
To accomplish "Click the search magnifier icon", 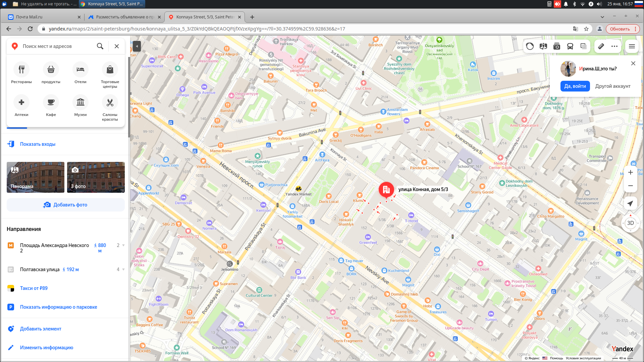I will click(x=100, y=46).
